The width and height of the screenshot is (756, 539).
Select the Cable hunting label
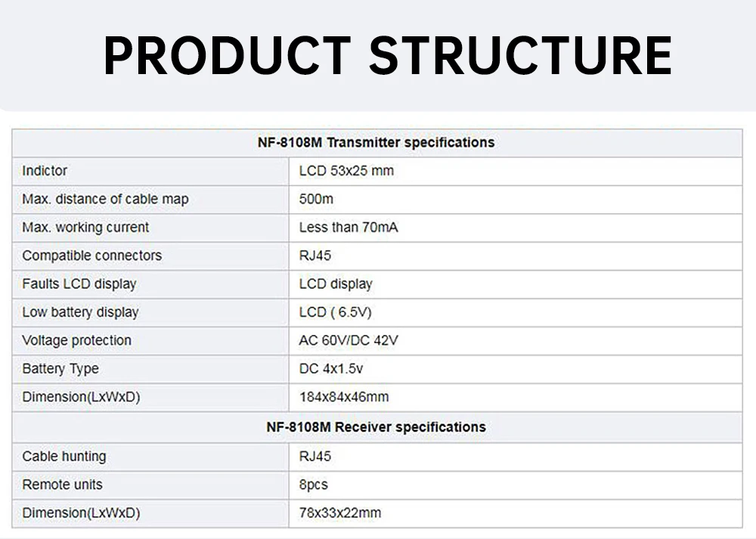coord(64,457)
